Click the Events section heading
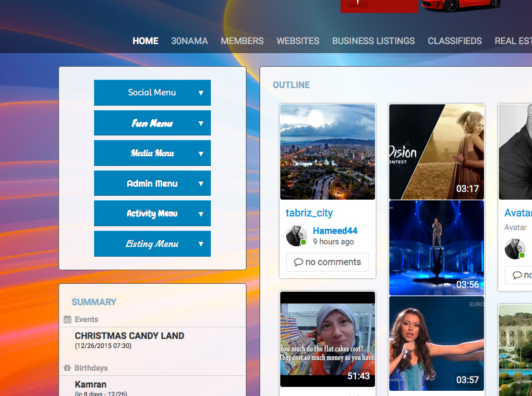Image resolution: width=532 pixels, height=396 pixels. (86, 320)
